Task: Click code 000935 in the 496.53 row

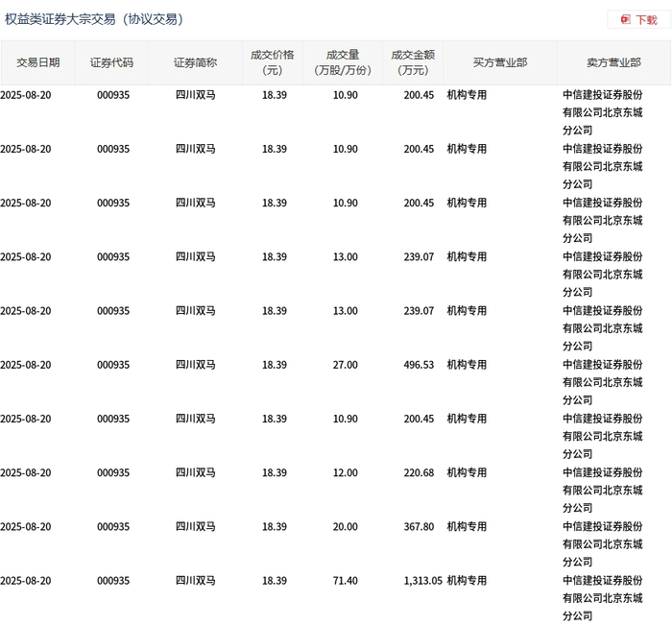Action: coord(113,365)
